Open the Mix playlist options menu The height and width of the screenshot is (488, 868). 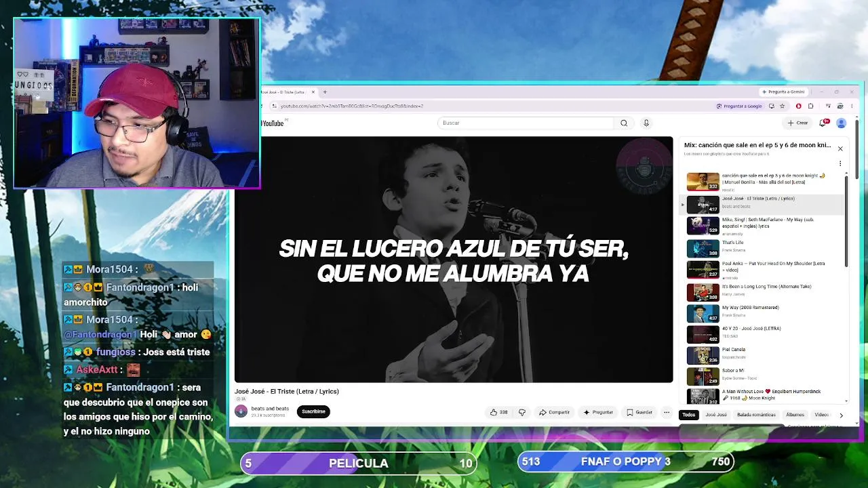(x=840, y=163)
